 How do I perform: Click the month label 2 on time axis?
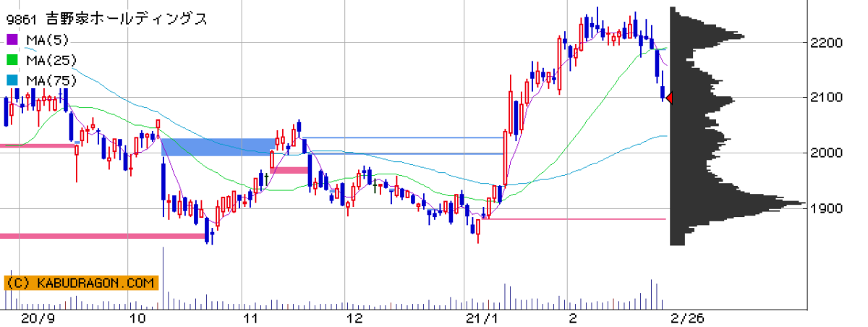572,318
